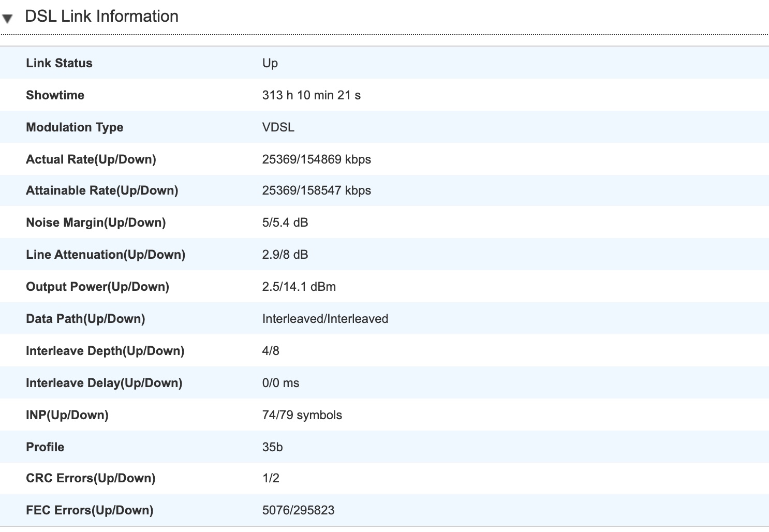Click the Interleave Depth(Up/Down) label
The width and height of the screenshot is (769, 532).
105,351
